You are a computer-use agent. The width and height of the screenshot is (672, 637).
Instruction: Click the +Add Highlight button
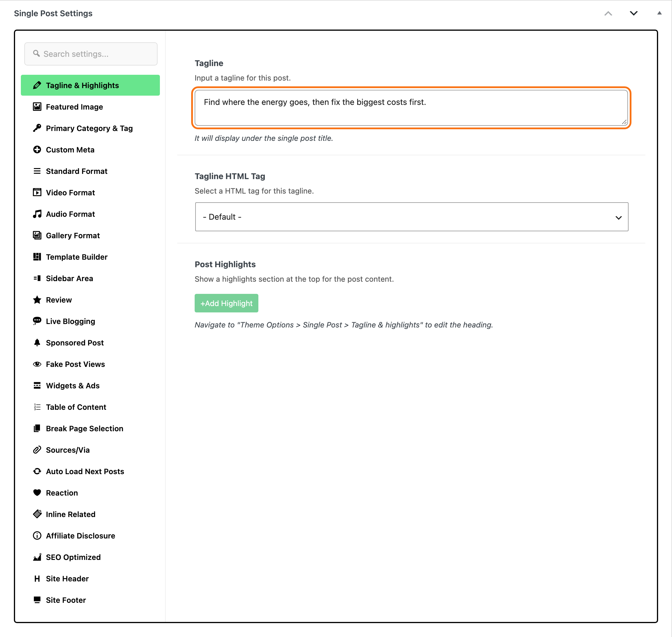[x=227, y=303]
